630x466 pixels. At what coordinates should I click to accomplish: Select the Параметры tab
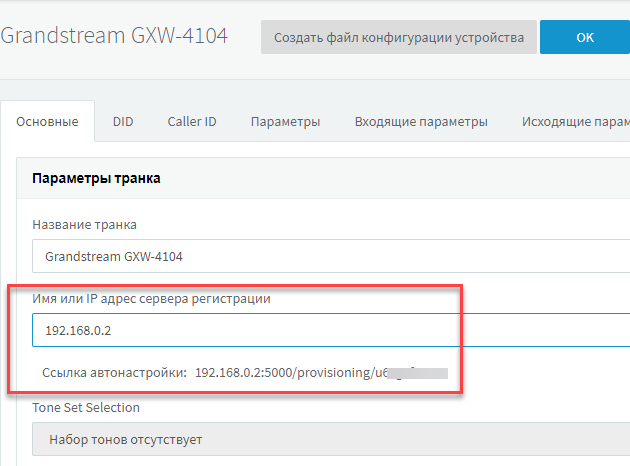pos(285,121)
